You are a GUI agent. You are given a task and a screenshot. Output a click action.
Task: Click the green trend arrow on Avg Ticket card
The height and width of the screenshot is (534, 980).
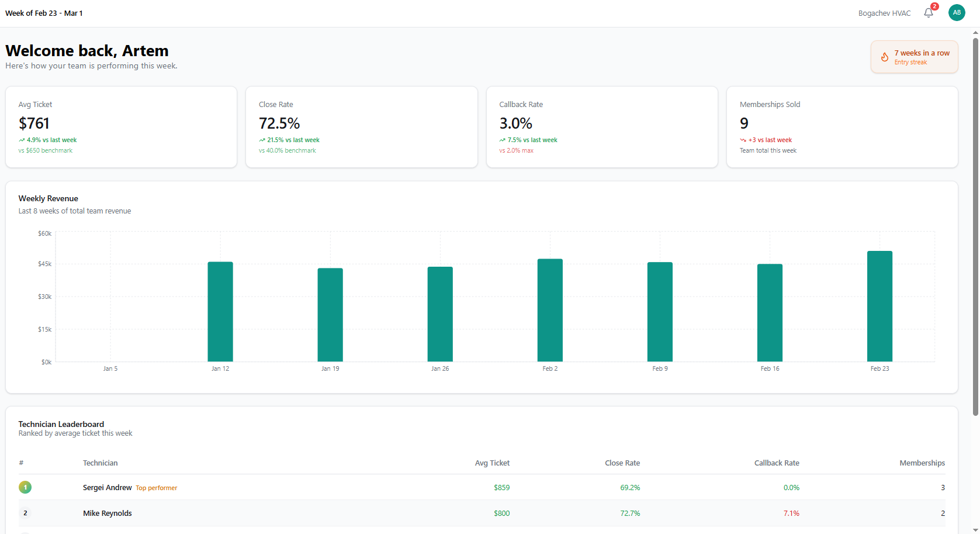[x=22, y=140]
